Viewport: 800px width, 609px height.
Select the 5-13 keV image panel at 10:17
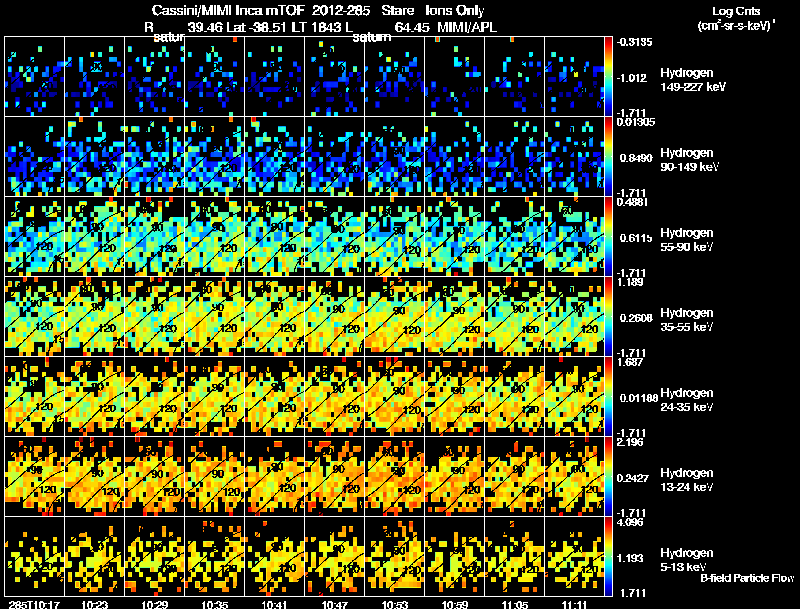click(35, 557)
